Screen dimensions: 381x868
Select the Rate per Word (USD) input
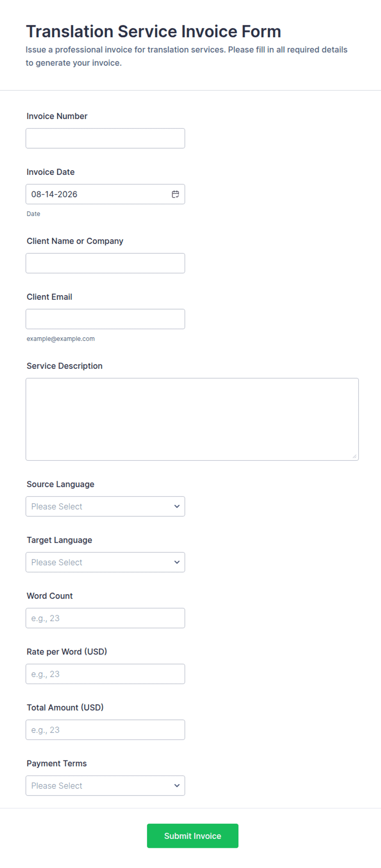coord(105,674)
